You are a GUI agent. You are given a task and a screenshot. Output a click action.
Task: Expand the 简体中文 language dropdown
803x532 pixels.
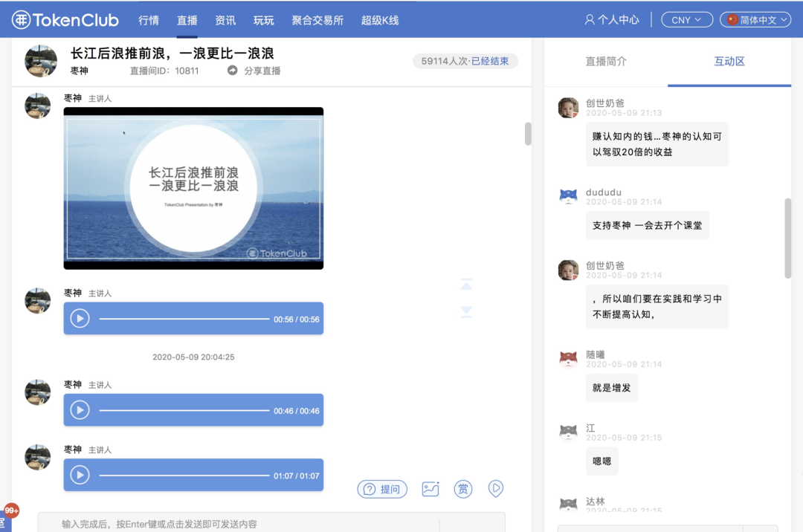click(x=755, y=20)
